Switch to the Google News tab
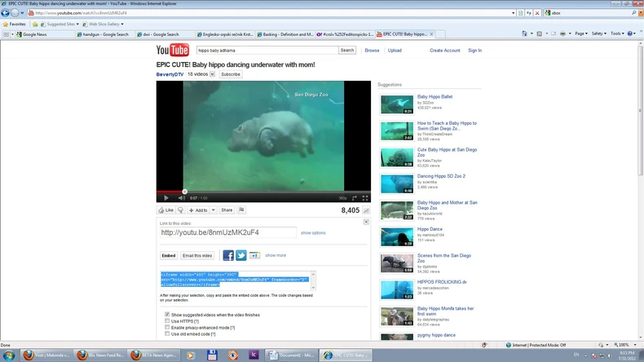Image resolution: width=644 pixels, height=362 pixels. pos(45,34)
